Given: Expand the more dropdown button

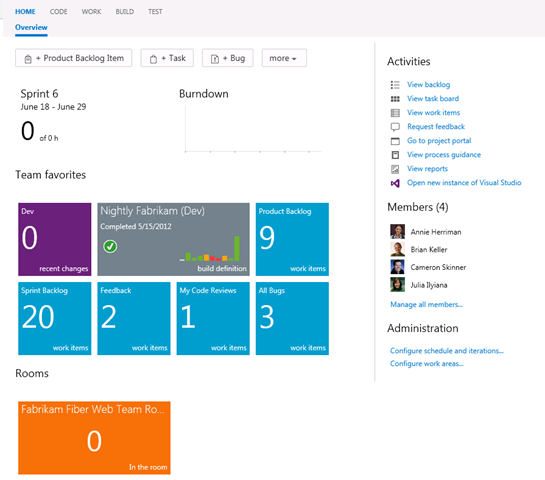Looking at the screenshot, I should [x=284, y=58].
